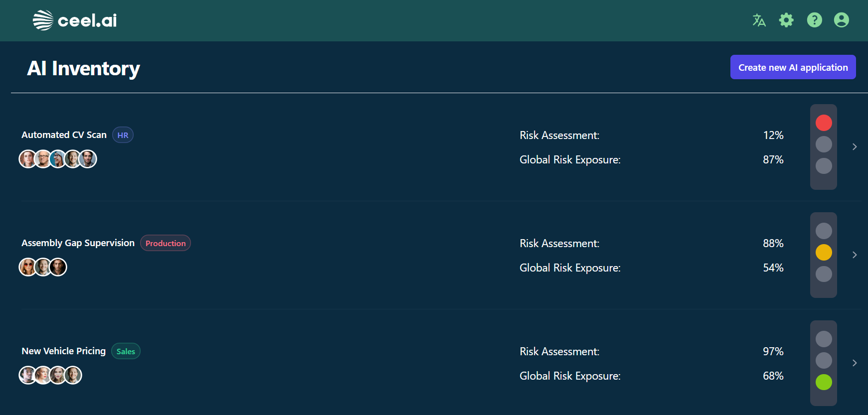The width and height of the screenshot is (868, 415).
Task: Expand the Automated CV Scan row chevron
Action: coord(855,147)
